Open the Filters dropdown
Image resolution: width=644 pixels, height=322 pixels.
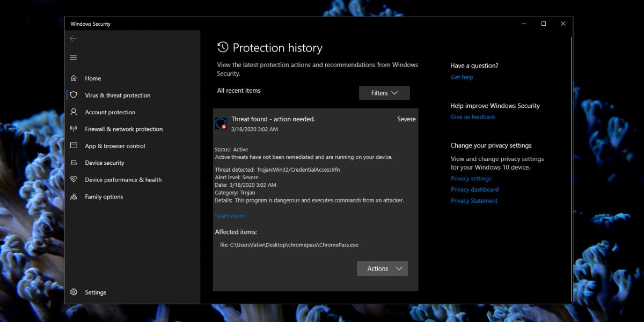[384, 93]
